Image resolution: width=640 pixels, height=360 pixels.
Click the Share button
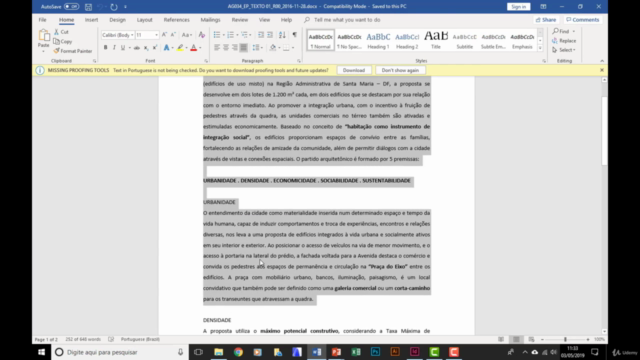(546, 20)
